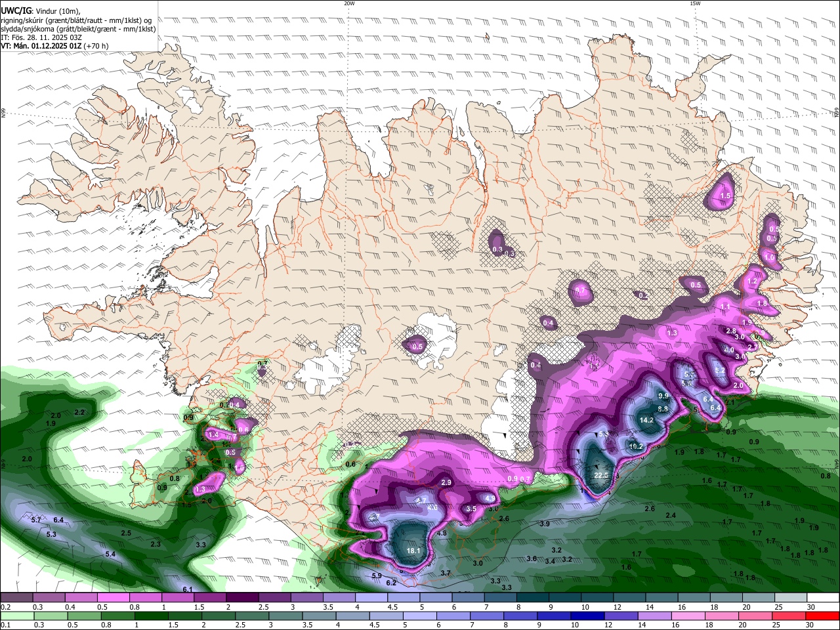The image size is (840, 630).
Task: Click the 'rigning/skúrir' legend description line
Action: [x=78, y=20]
